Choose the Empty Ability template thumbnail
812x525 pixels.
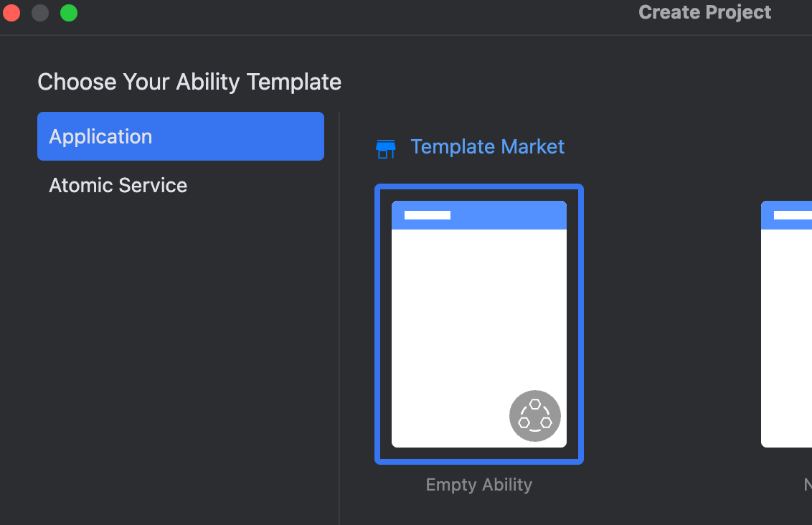pos(478,324)
